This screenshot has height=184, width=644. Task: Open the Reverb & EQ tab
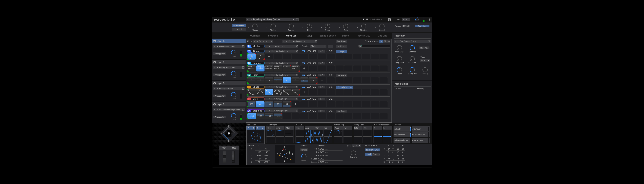(x=364, y=36)
